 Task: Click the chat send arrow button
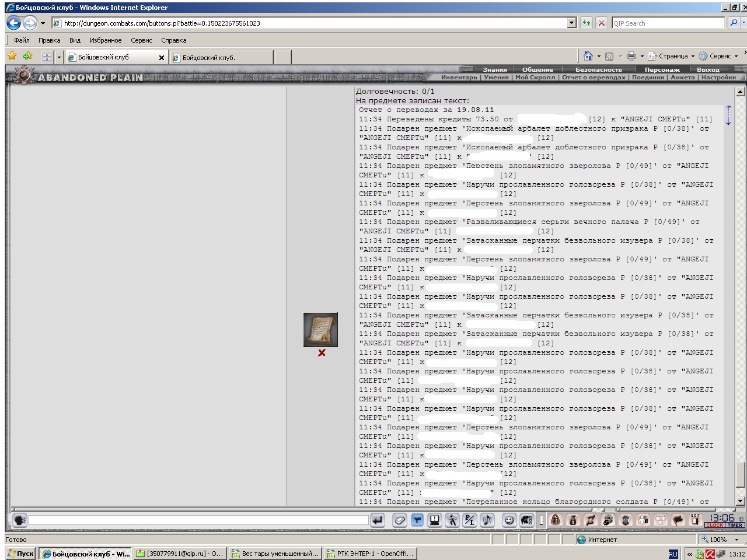tap(378, 520)
